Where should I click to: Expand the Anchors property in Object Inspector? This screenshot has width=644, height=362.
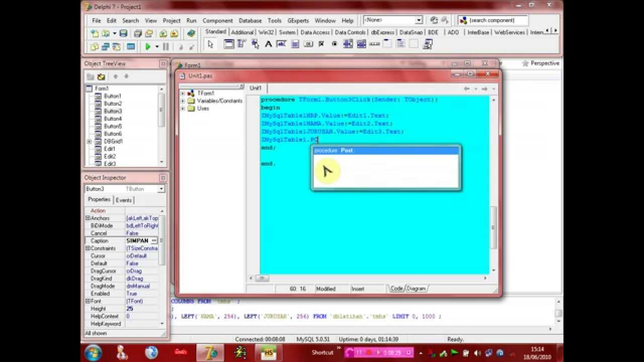(x=88, y=218)
